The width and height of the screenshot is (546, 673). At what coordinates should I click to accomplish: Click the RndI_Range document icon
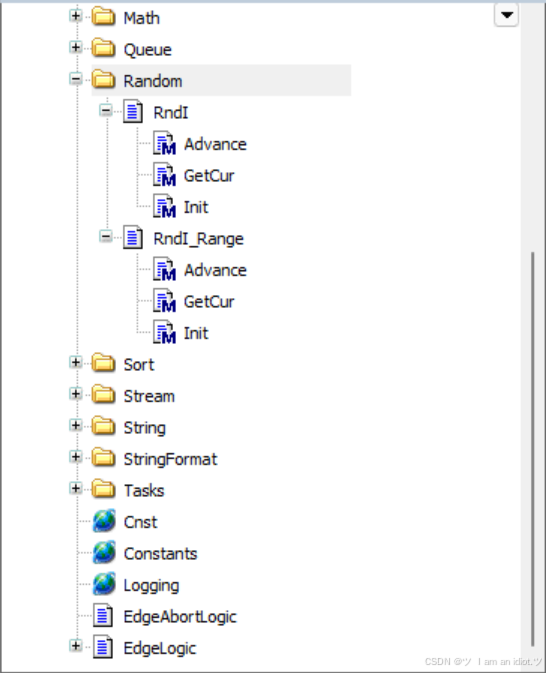(133, 237)
